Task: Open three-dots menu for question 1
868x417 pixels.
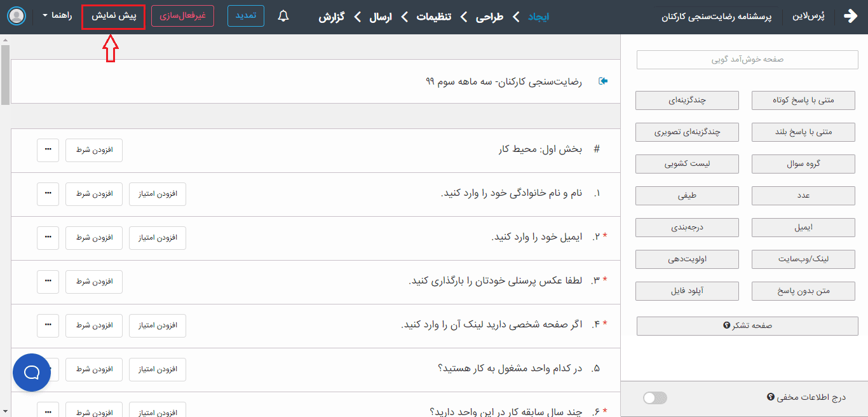Action: coord(48,194)
